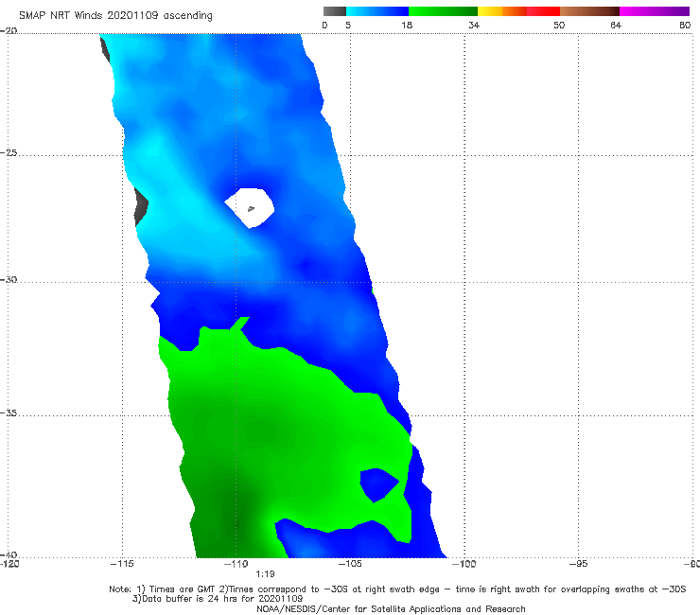Image resolution: width=700 pixels, height=615 pixels.
Task: Click the color bar label '50'
Action: click(x=559, y=26)
